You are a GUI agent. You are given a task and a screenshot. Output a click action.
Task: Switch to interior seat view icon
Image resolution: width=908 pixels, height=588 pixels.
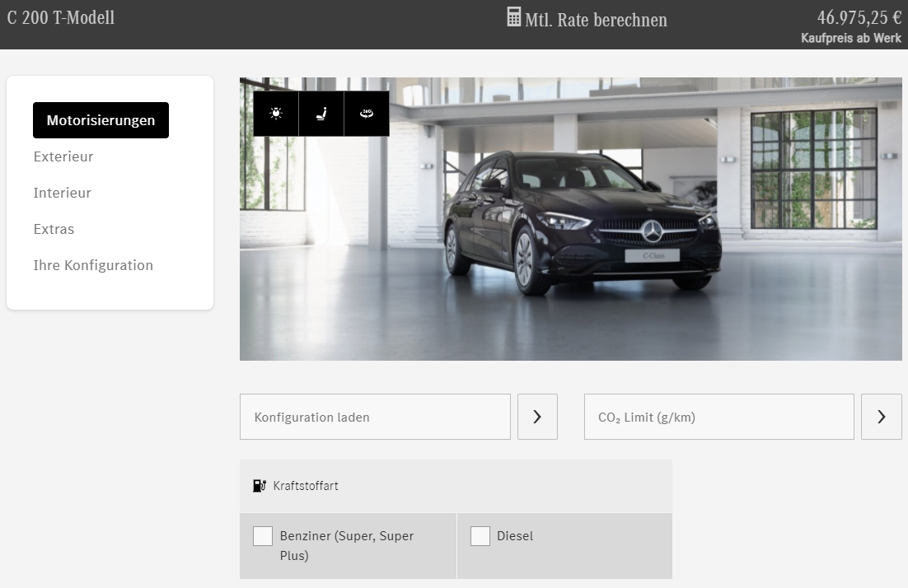321,114
